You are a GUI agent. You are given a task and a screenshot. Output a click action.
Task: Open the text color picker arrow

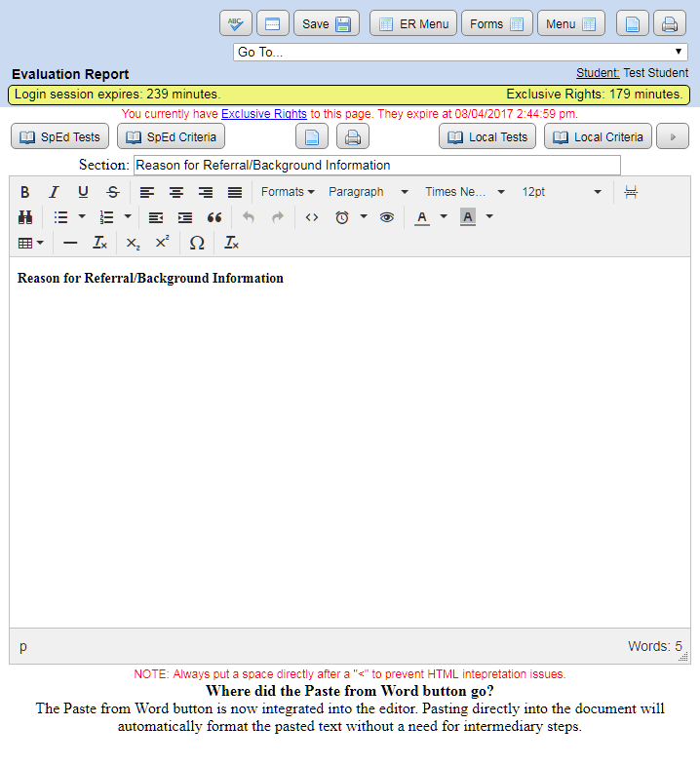[443, 217]
